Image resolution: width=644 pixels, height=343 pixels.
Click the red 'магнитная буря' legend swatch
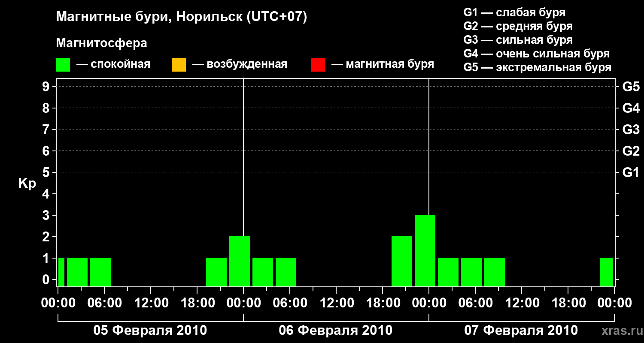(x=318, y=65)
